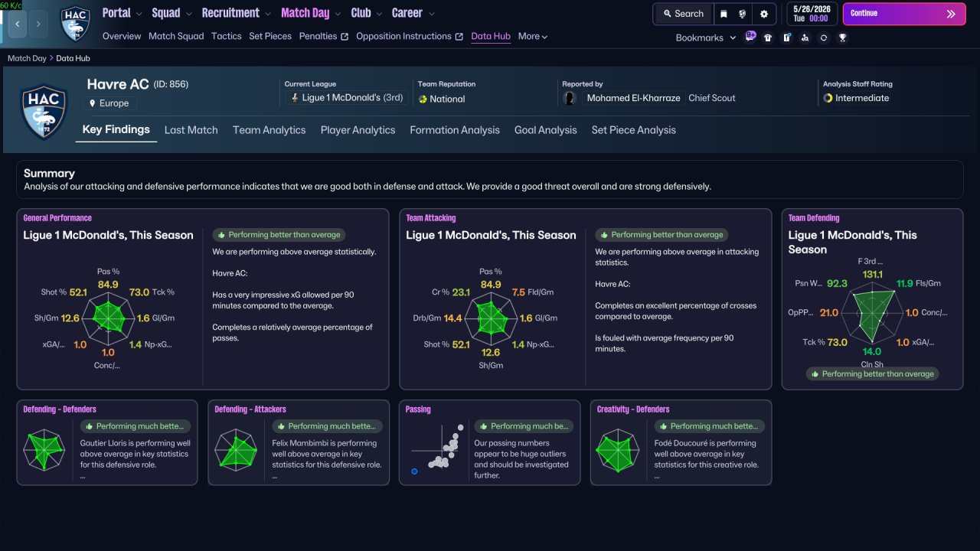Click the trophy icon in the bookmarks bar
980x551 pixels.
[x=842, y=37]
